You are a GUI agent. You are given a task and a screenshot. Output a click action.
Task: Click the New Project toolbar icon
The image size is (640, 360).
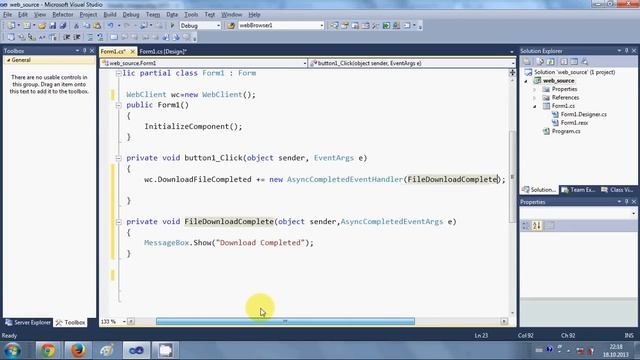(11, 25)
